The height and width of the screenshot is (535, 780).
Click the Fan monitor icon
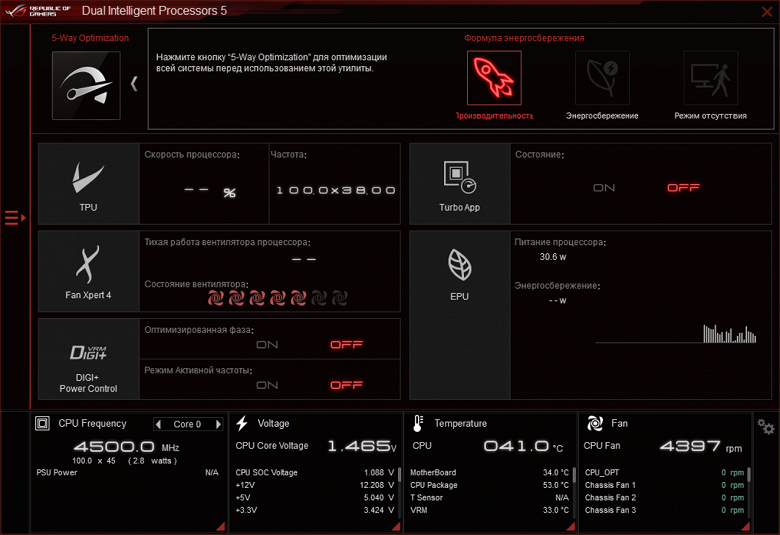595,424
